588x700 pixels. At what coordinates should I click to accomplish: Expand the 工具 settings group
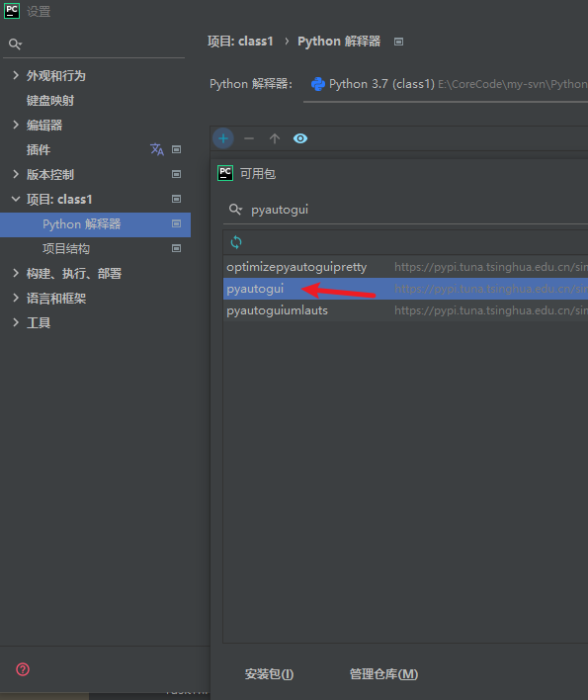click(x=16, y=322)
